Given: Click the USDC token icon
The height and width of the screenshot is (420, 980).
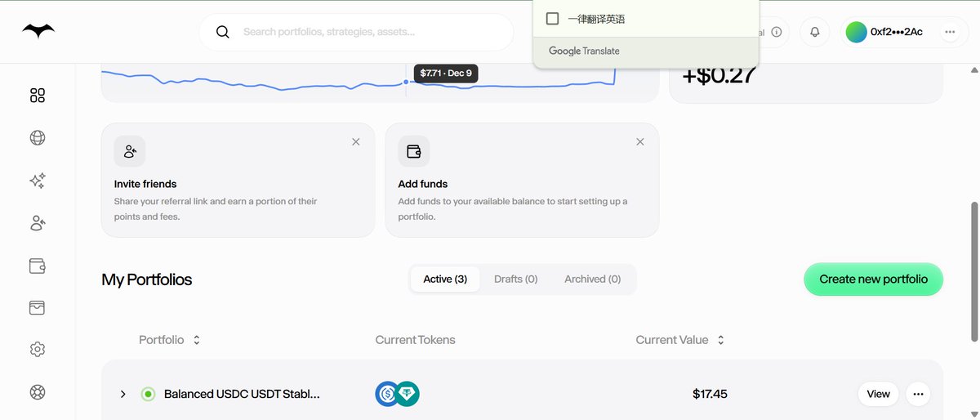Looking at the screenshot, I should 388,394.
